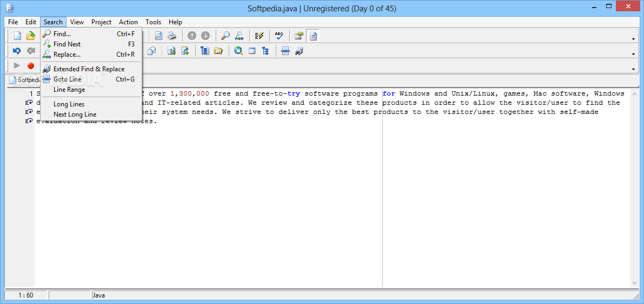
Task: Click the boxed blue tree hierarchy icon
Action: tap(205, 51)
